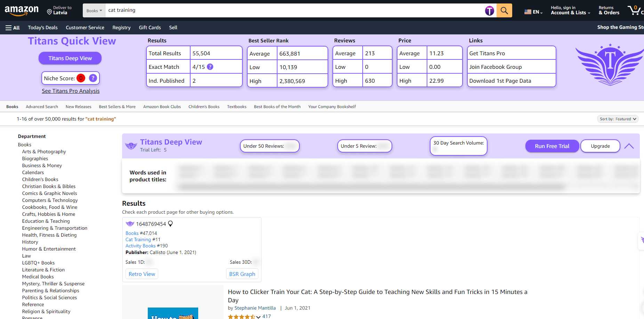This screenshot has width=644, height=319.
Task: Open the Sort by Featured dropdown
Action: click(x=618, y=119)
